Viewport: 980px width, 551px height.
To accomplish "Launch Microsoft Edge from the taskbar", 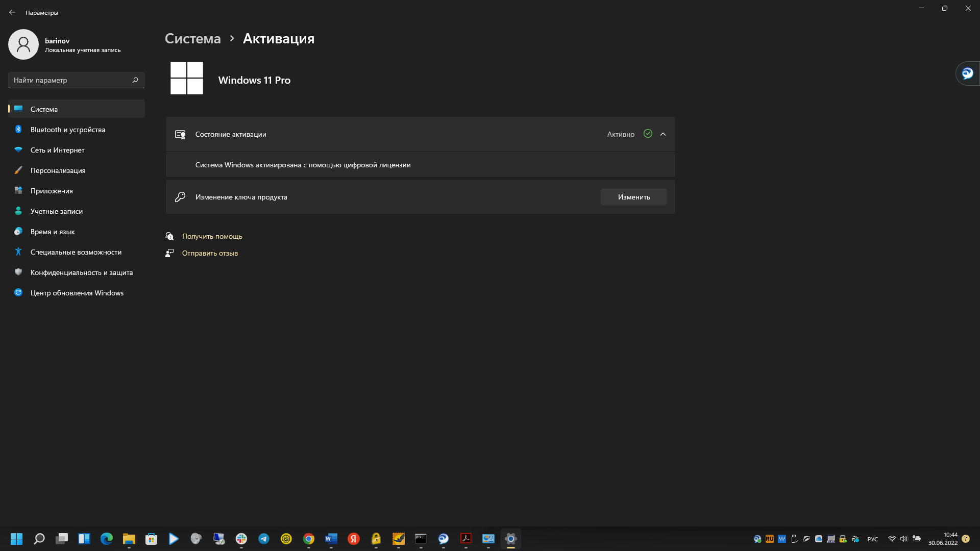I will point(107,539).
